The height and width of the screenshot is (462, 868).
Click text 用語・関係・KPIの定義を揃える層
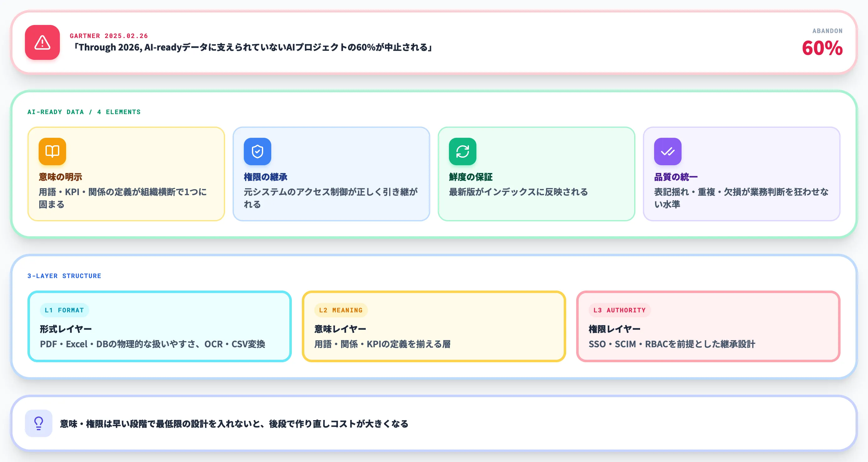coord(383,344)
